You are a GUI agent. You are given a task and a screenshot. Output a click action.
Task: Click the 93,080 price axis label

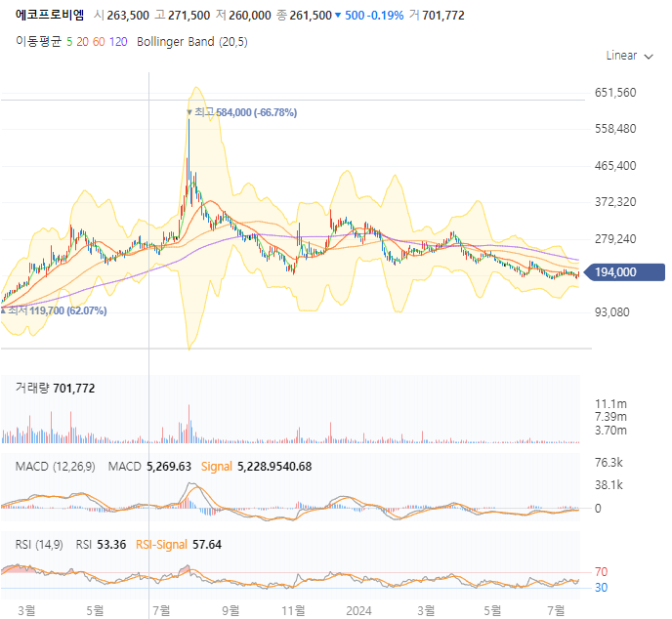pos(612,311)
